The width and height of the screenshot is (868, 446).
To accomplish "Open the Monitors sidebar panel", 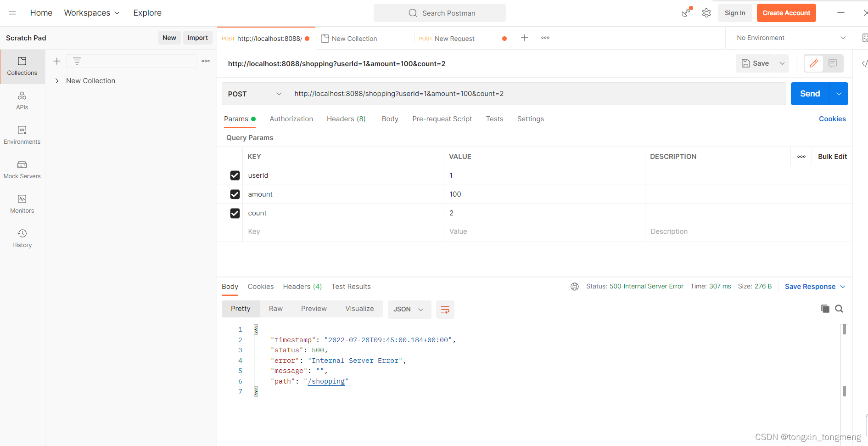I will tap(22, 204).
